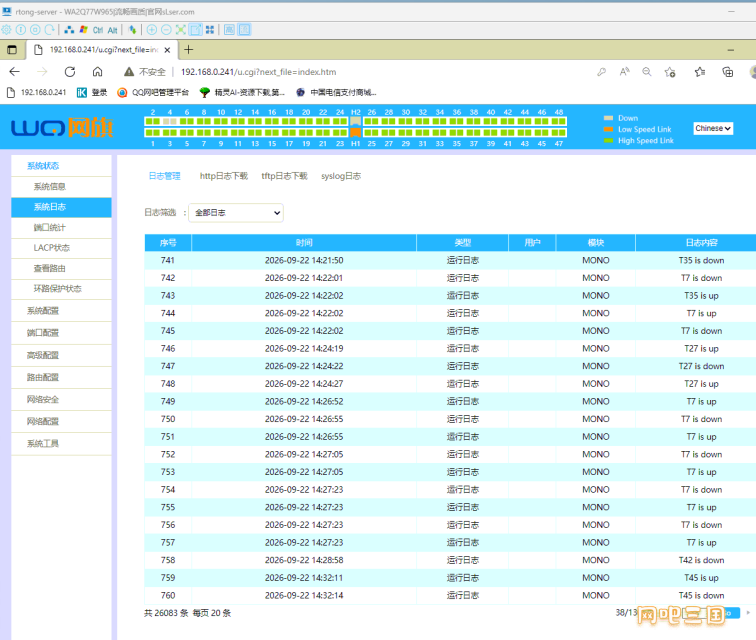The width and height of the screenshot is (756, 640).
Task: Open the browser tab actions menu icon
Action: click(12, 50)
